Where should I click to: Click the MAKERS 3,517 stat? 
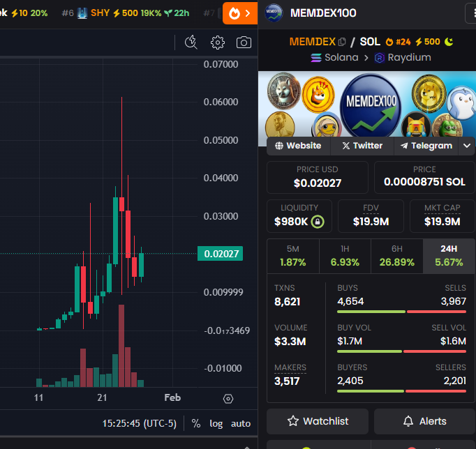click(x=290, y=375)
